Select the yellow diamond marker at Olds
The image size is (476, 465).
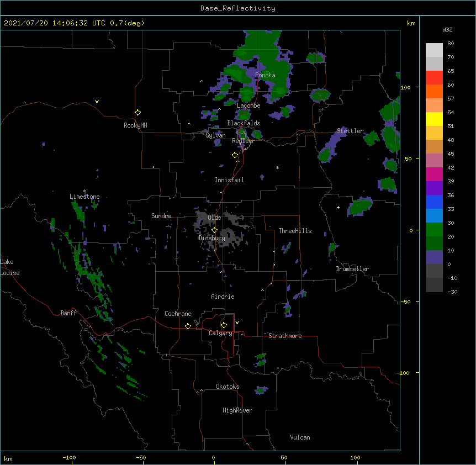coord(214,230)
